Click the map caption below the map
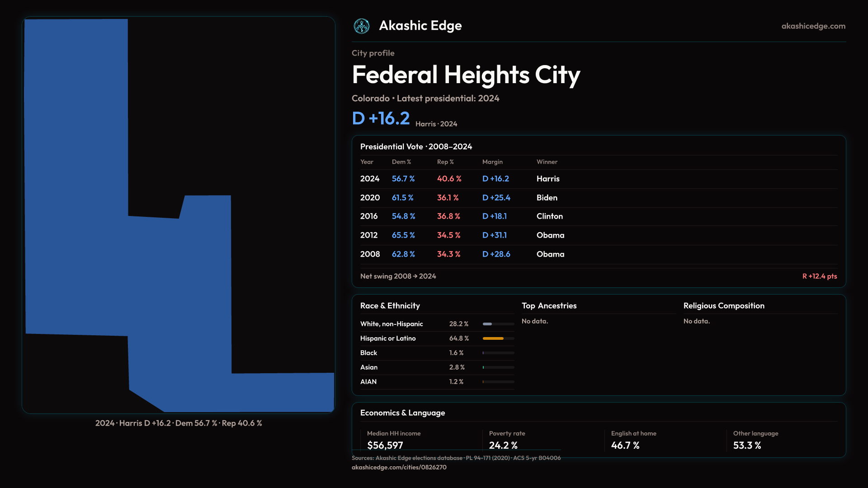868x488 pixels. click(x=179, y=423)
